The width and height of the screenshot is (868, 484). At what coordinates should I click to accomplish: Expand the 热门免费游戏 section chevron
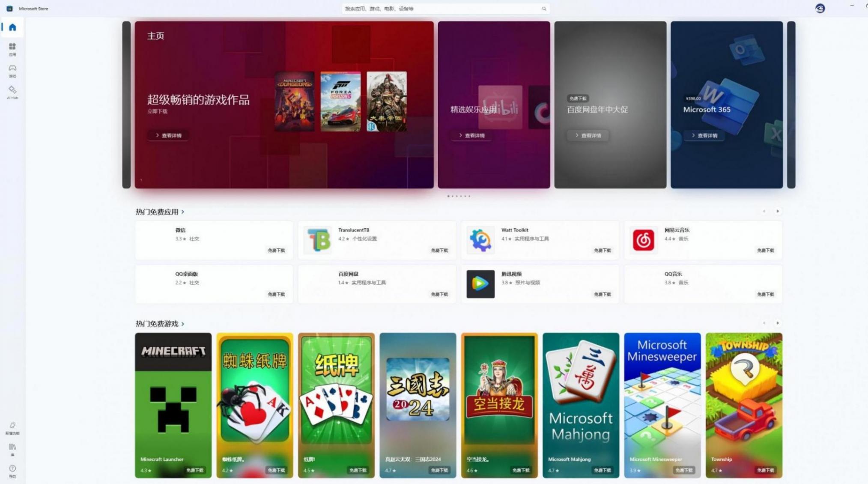click(183, 323)
